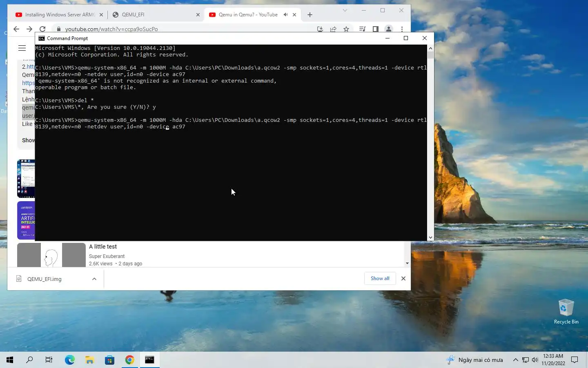
Task: Open the YouTube hamburger guide menu
Action: [x=22, y=48]
